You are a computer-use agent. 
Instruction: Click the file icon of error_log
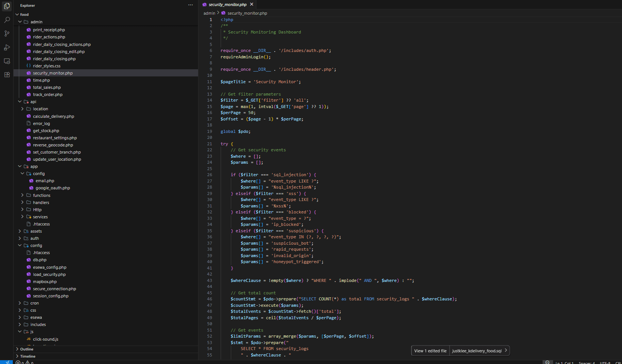click(x=29, y=123)
